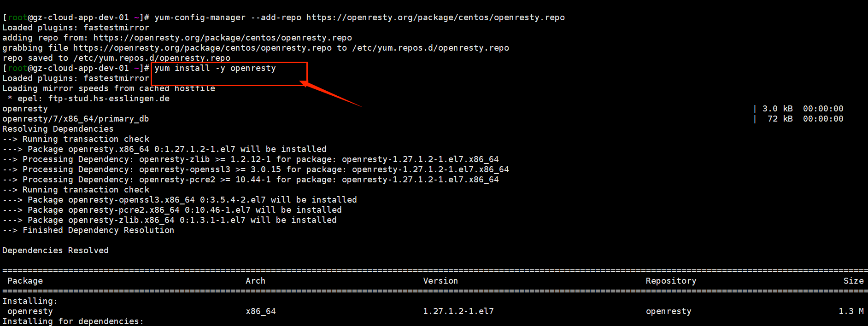Click the openresty-zlib >= 1.2.12-1 dependency line
The height and width of the screenshot is (326, 868).
click(251, 159)
